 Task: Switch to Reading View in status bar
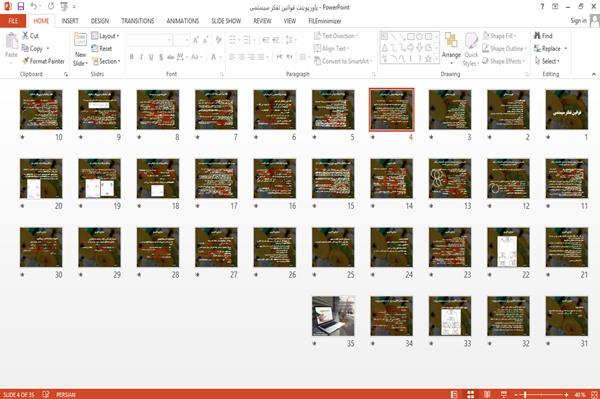point(487,394)
